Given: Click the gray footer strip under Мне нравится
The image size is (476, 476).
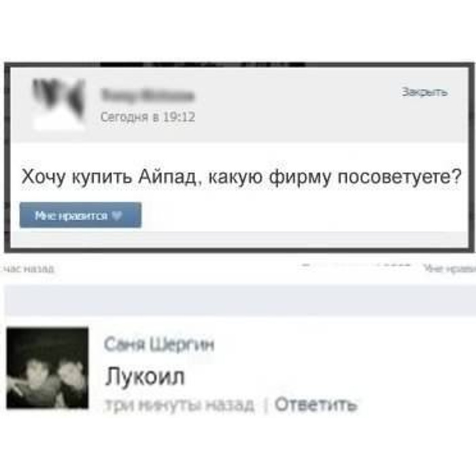Looking at the screenshot, I should point(239,239).
